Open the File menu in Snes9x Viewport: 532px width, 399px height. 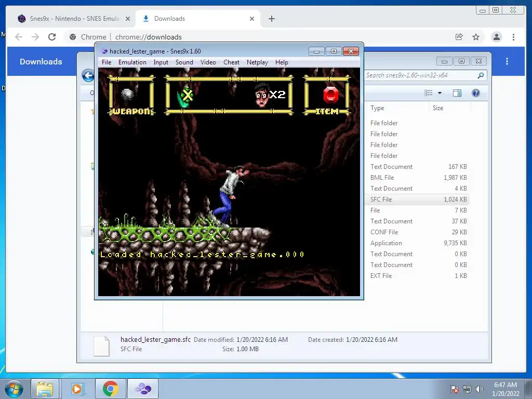click(x=106, y=62)
